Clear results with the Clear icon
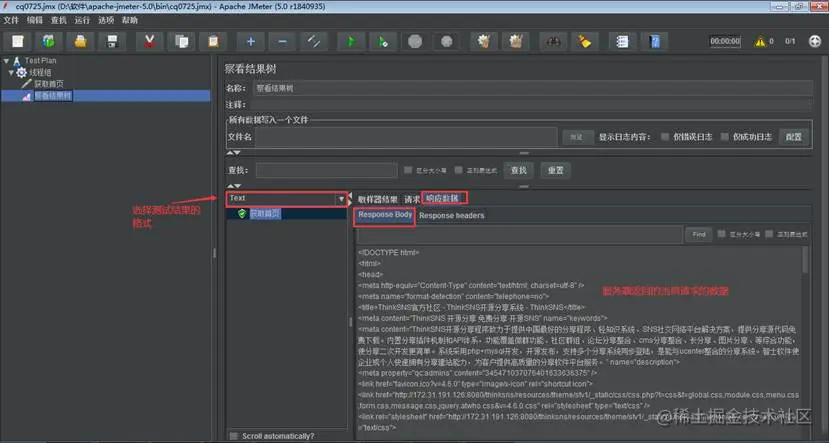The image size is (829, 443). (x=484, y=41)
